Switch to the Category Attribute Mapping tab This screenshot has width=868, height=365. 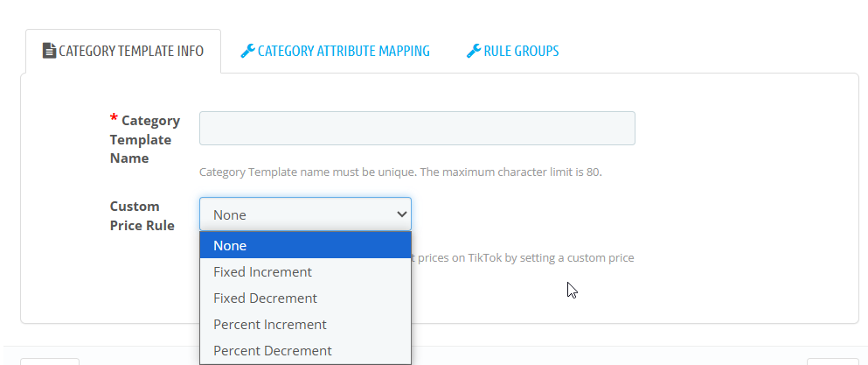(x=336, y=51)
